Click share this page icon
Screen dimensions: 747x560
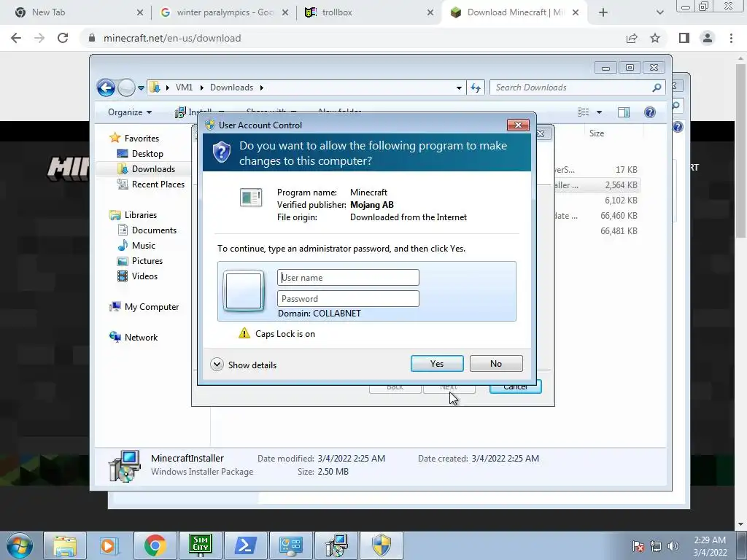(x=632, y=38)
